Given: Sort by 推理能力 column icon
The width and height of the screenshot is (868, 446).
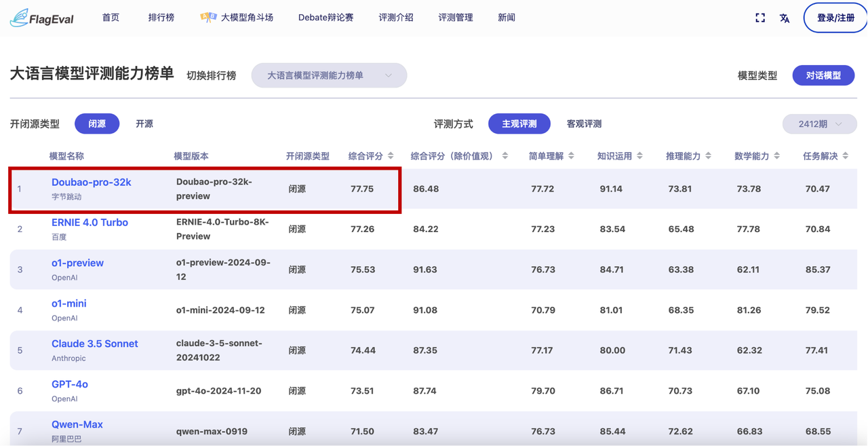Looking at the screenshot, I should (x=708, y=156).
